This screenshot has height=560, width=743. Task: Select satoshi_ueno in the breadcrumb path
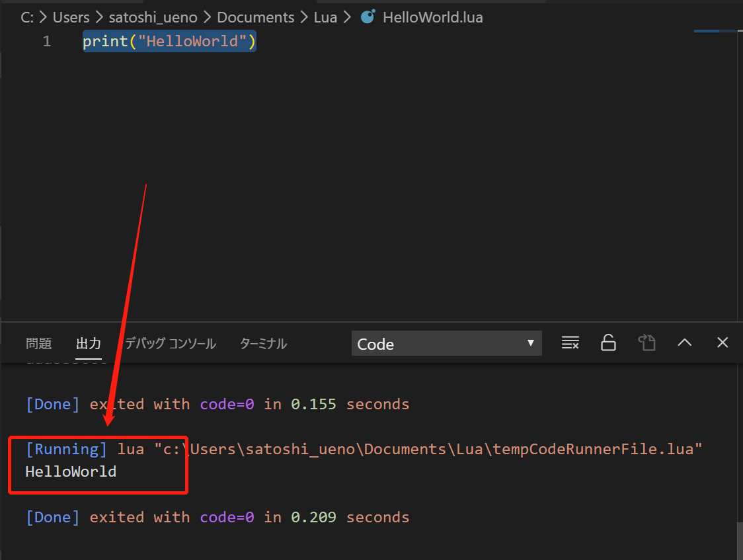153,17
